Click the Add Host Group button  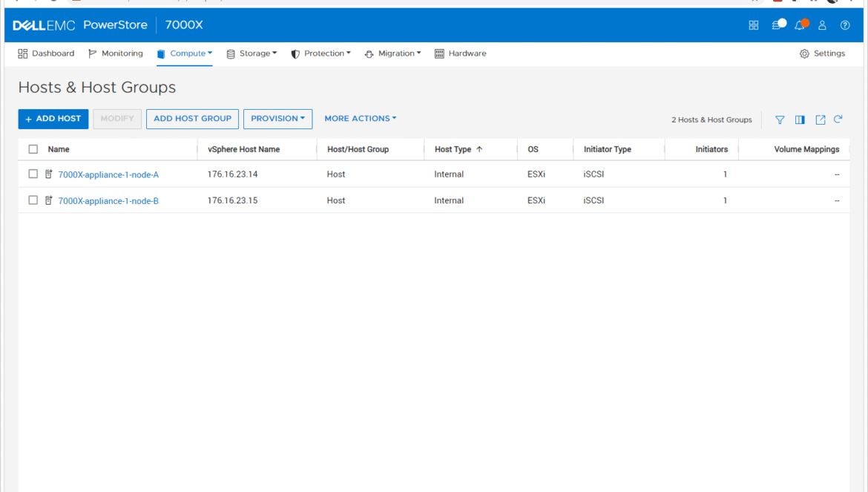click(x=193, y=119)
